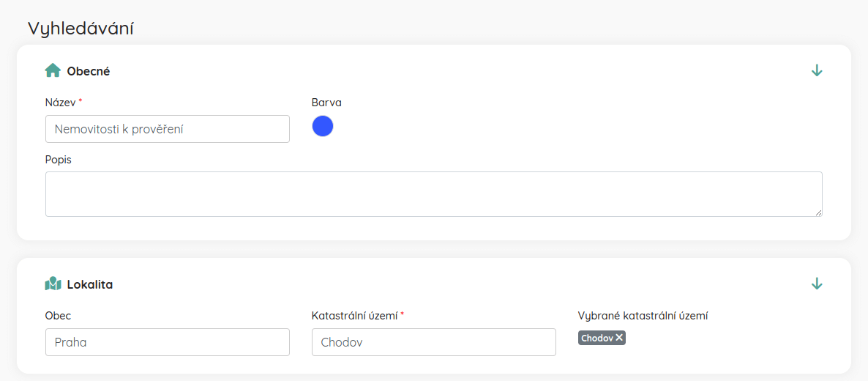The height and width of the screenshot is (381, 868).
Task: Focus the Název text field
Action: tap(167, 129)
